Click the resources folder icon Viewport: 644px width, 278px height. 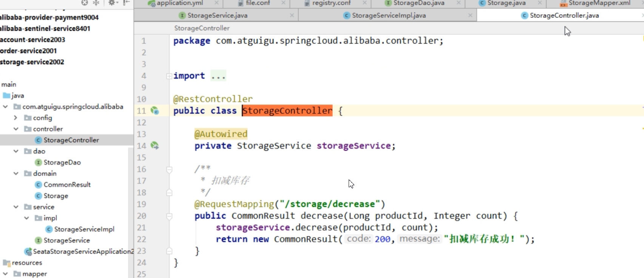6,263
